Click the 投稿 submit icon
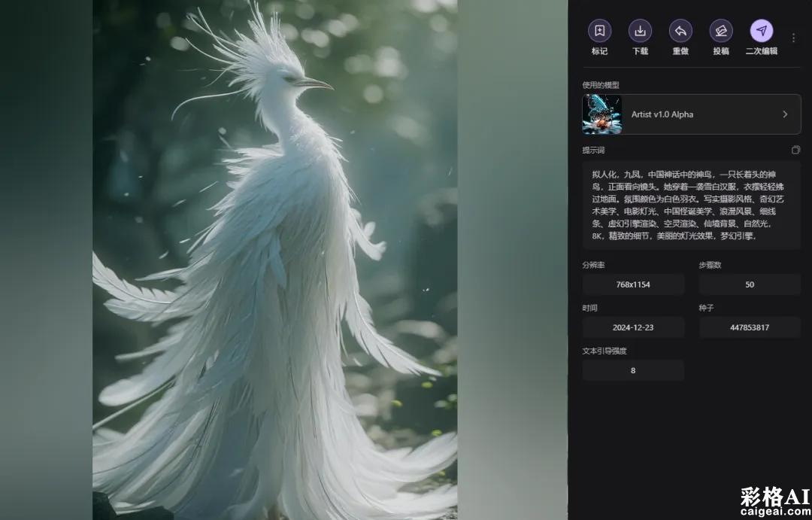 pos(721,31)
